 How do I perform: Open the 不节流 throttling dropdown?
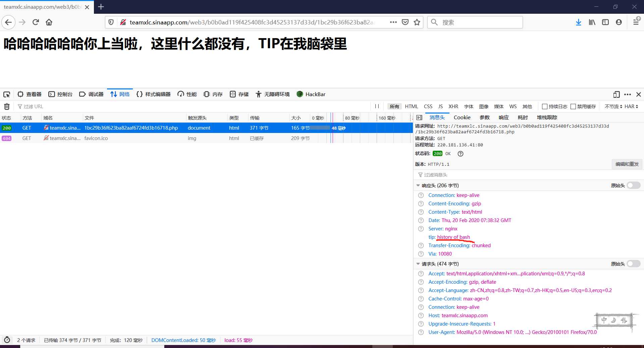613,107
